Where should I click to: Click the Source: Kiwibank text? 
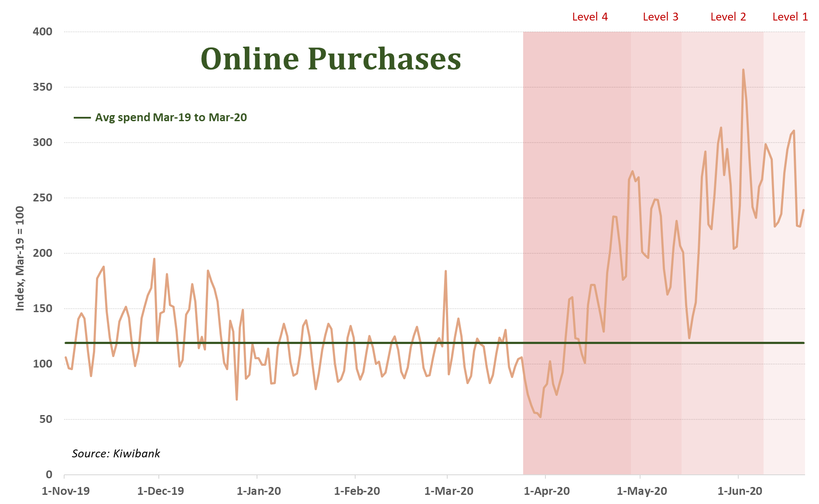pyautogui.click(x=116, y=454)
